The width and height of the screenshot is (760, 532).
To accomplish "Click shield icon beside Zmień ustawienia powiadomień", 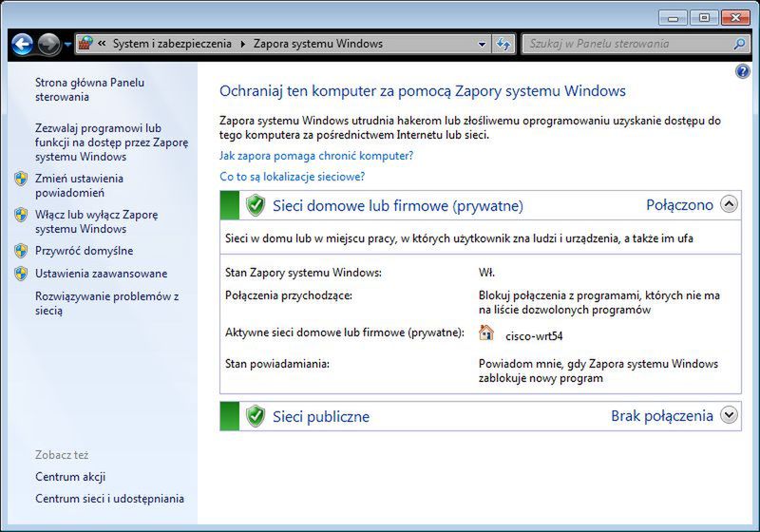I will tap(21, 179).
